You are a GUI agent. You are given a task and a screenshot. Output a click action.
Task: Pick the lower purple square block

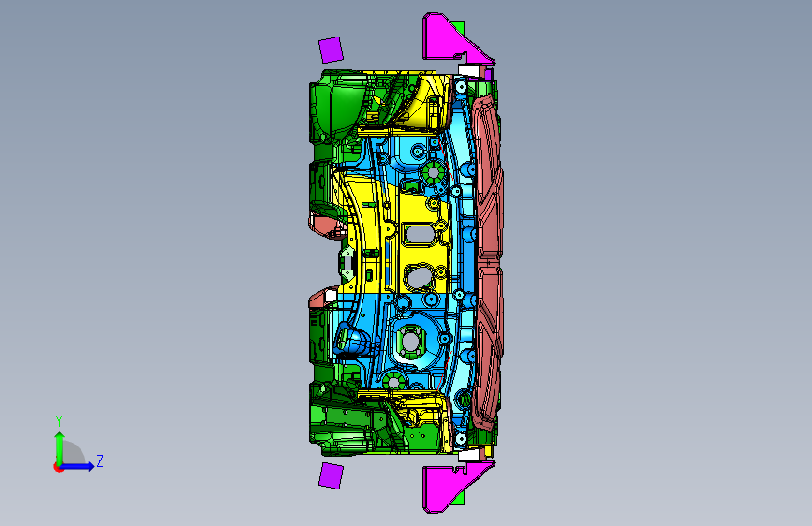tap(331, 475)
